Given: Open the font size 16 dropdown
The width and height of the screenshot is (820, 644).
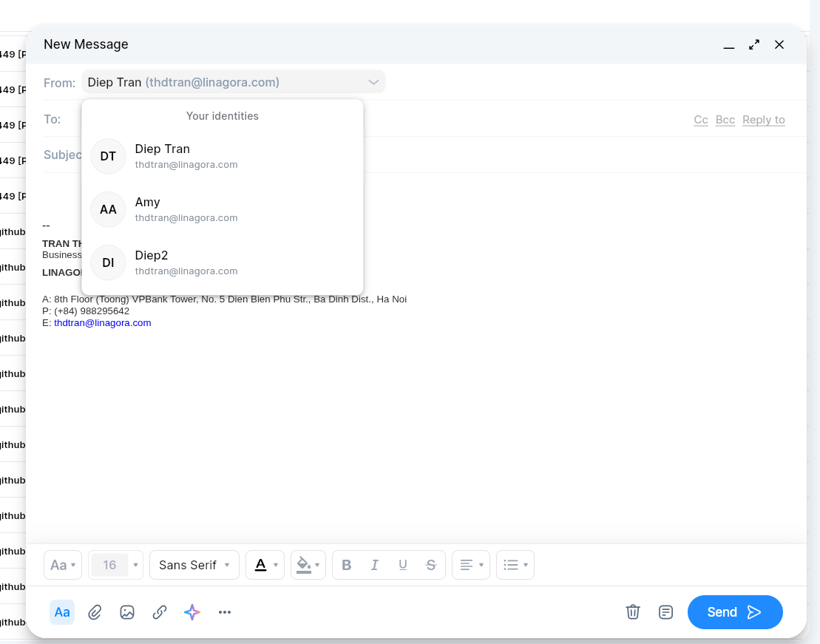Looking at the screenshot, I should (135, 565).
